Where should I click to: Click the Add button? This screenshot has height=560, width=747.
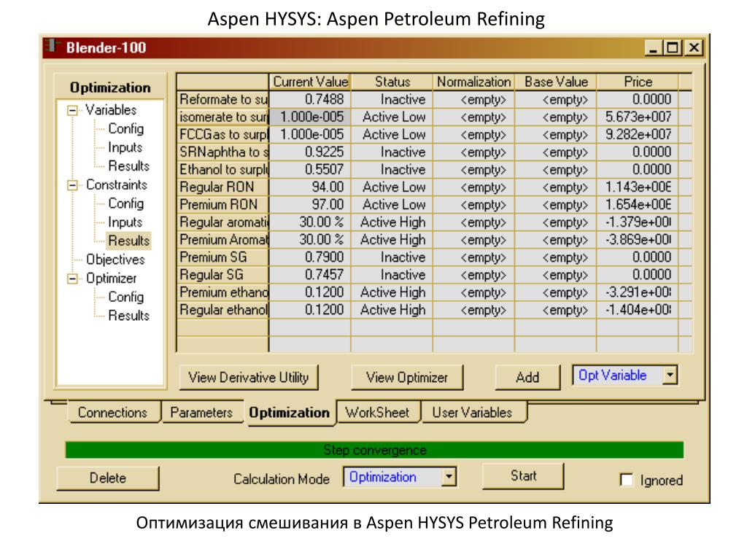coord(527,378)
